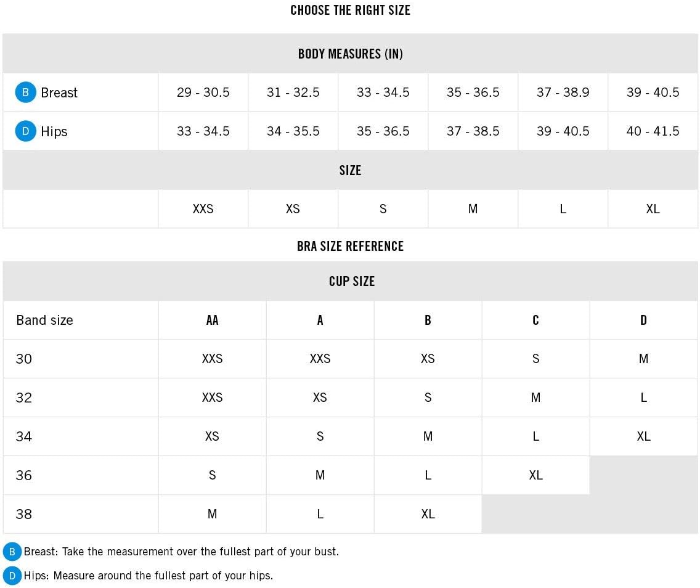Click the Choose The Right Size title

point(350,10)
